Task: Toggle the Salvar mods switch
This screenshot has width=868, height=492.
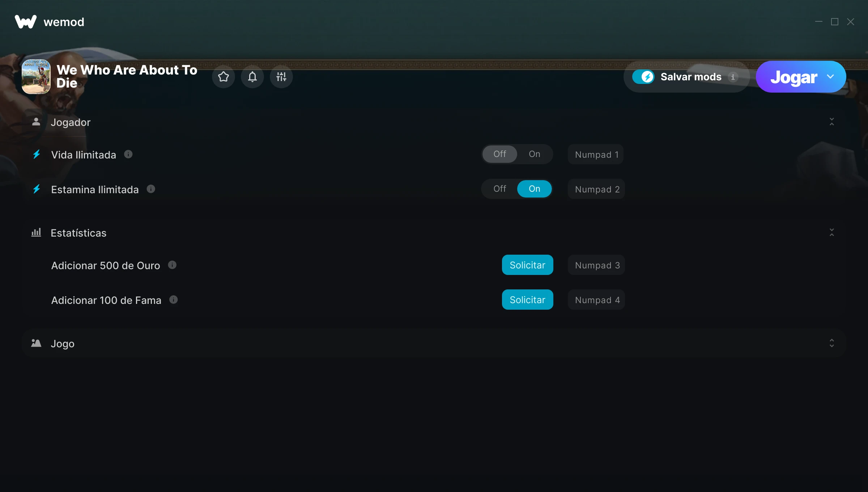Action: tap(643, 77)
